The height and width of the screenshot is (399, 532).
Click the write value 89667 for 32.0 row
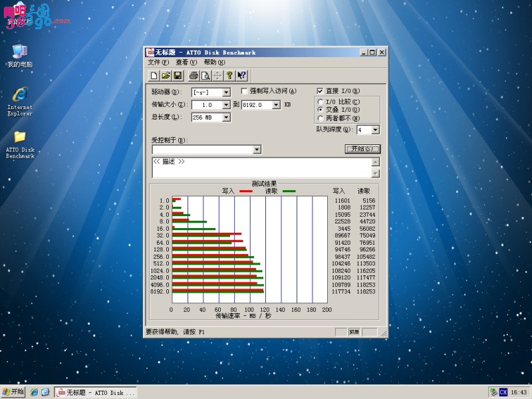(342, 235)
